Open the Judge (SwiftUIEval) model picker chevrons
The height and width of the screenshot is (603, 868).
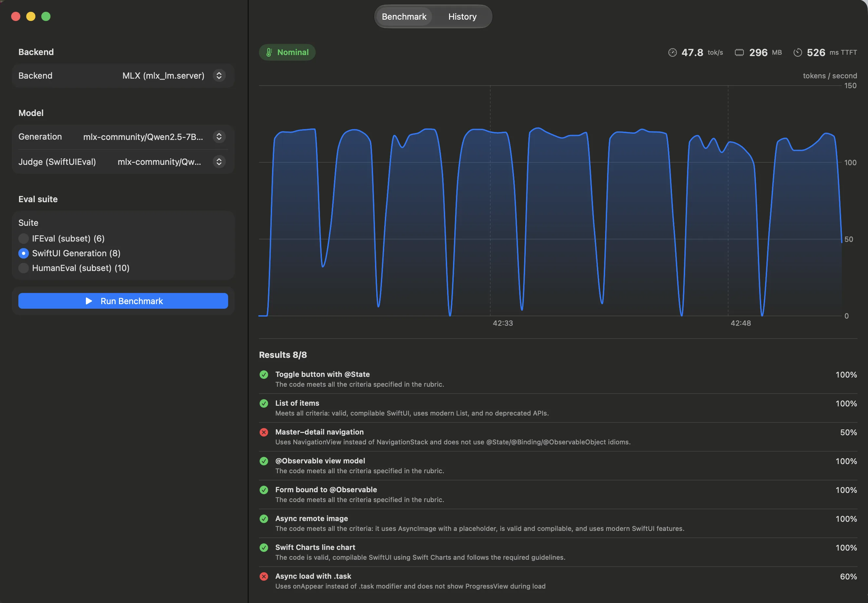[x=219, y=162]
